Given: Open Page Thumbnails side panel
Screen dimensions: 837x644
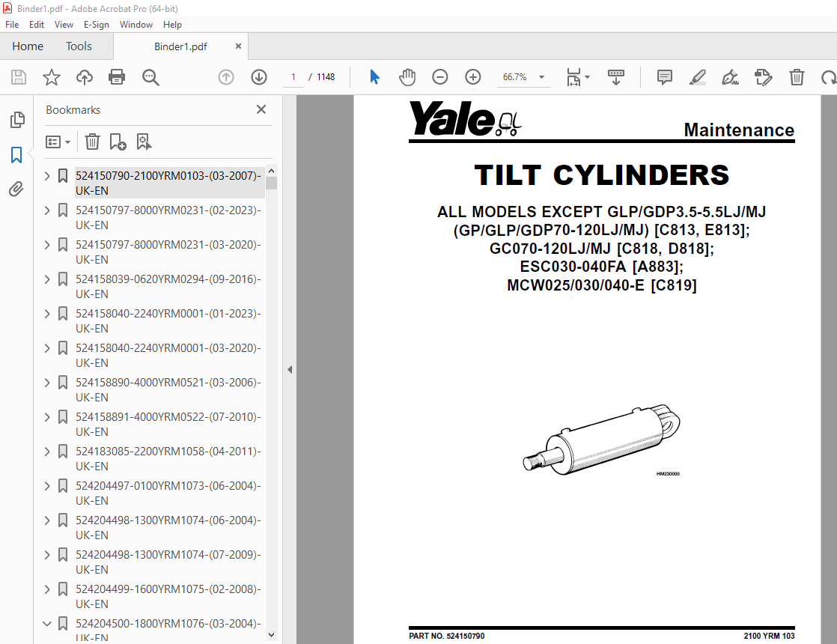Looking at the screenshot, I should tap(17, 120).
